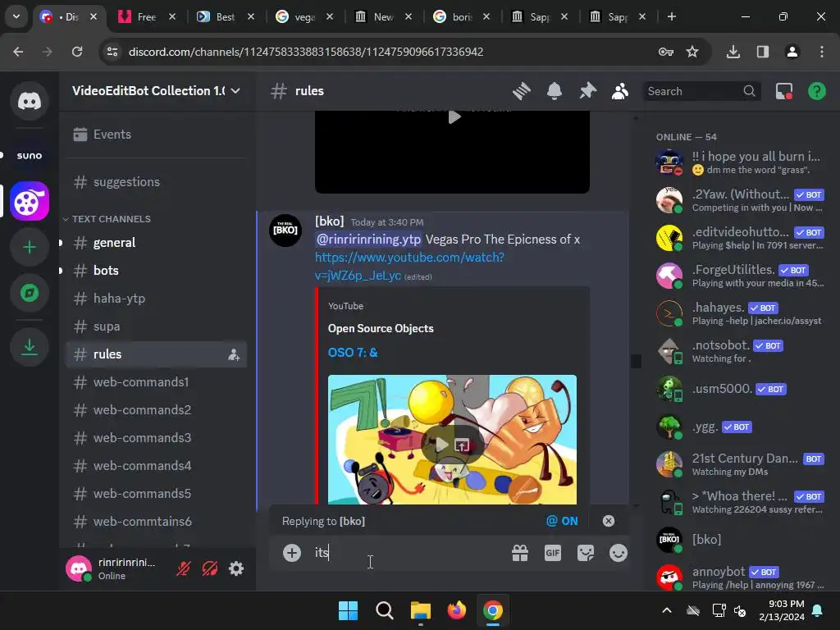Click the @rinririnrining.ytp mention

(368, 240)
